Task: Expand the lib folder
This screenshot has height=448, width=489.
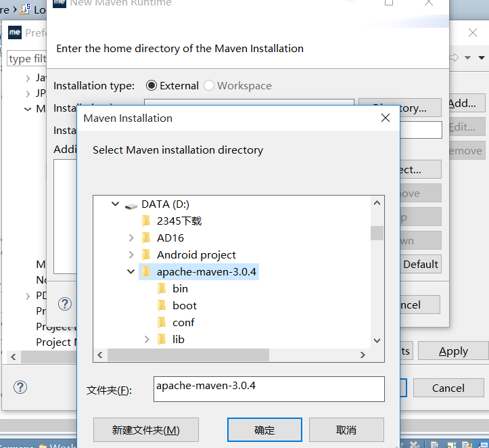Action: 147,340
